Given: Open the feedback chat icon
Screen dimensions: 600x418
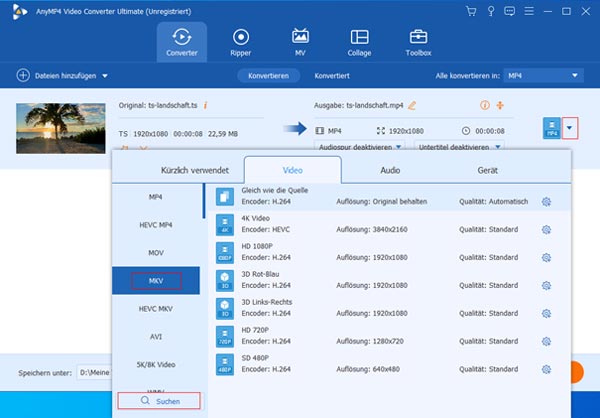Looking at the screenshot, I should tap(509, 11).
